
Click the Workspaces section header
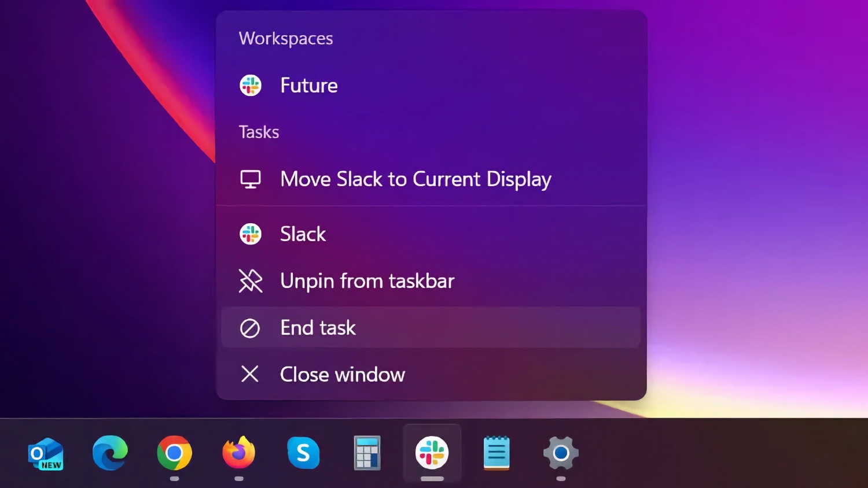pyautogui.click(x=285, y=38)
